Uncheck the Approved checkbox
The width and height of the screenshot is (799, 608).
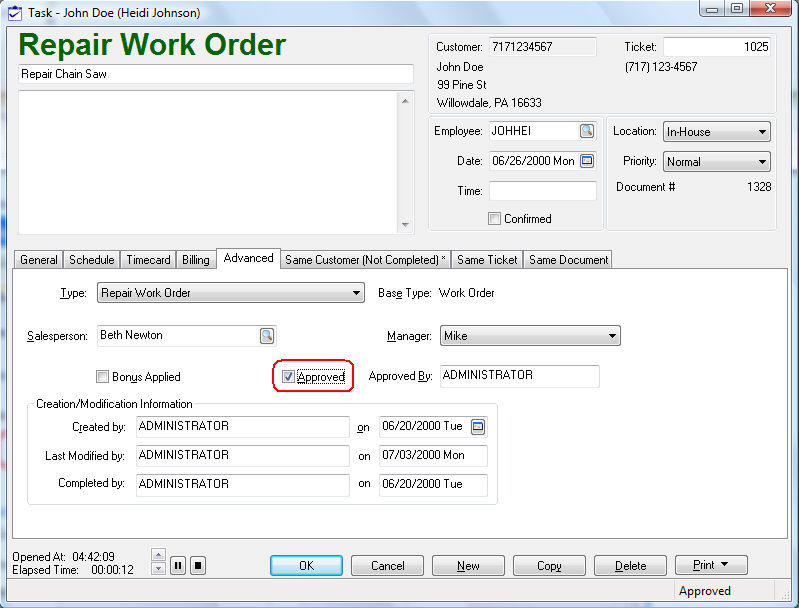click(288, 377)
